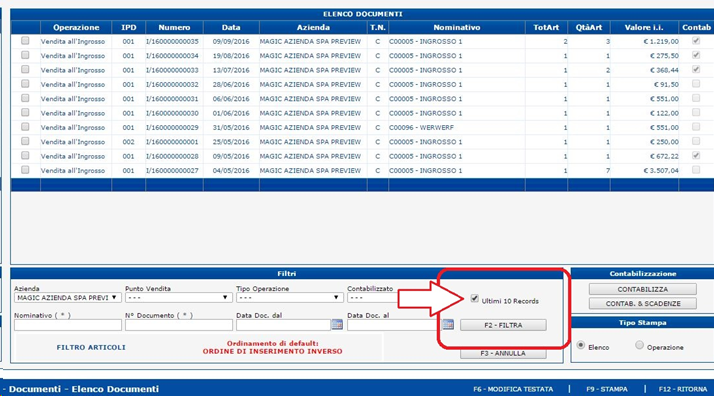Tick selection checkbox for document I/160000000035
This screenshot has height=396, width=714.
[25, 41]
